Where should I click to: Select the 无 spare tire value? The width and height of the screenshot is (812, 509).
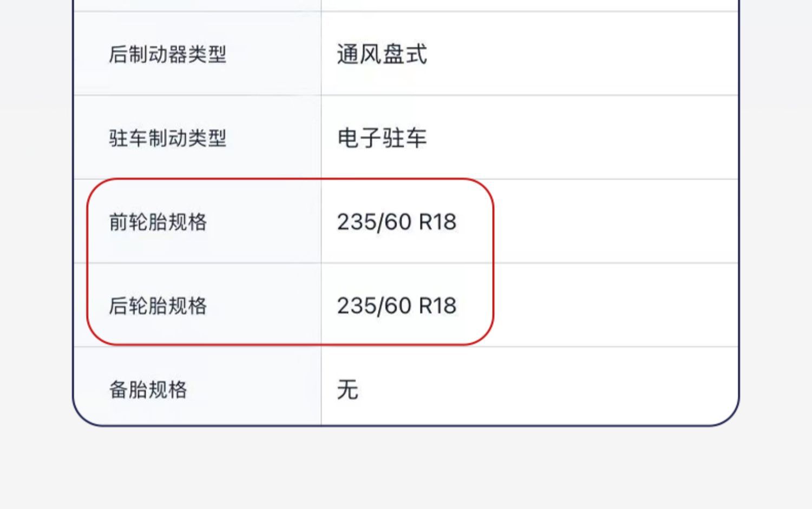[x=348, y=390]
